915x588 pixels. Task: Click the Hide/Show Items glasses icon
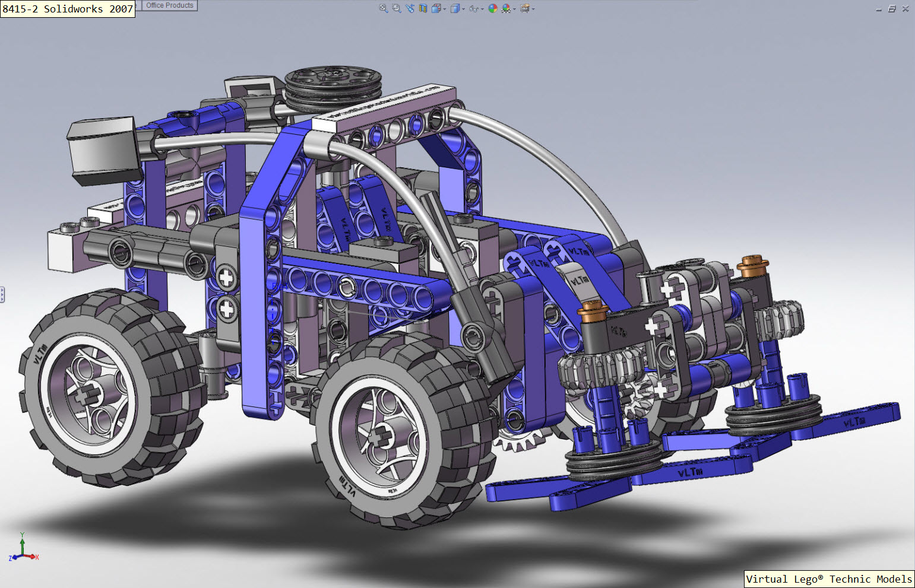(x=474, y=8)
